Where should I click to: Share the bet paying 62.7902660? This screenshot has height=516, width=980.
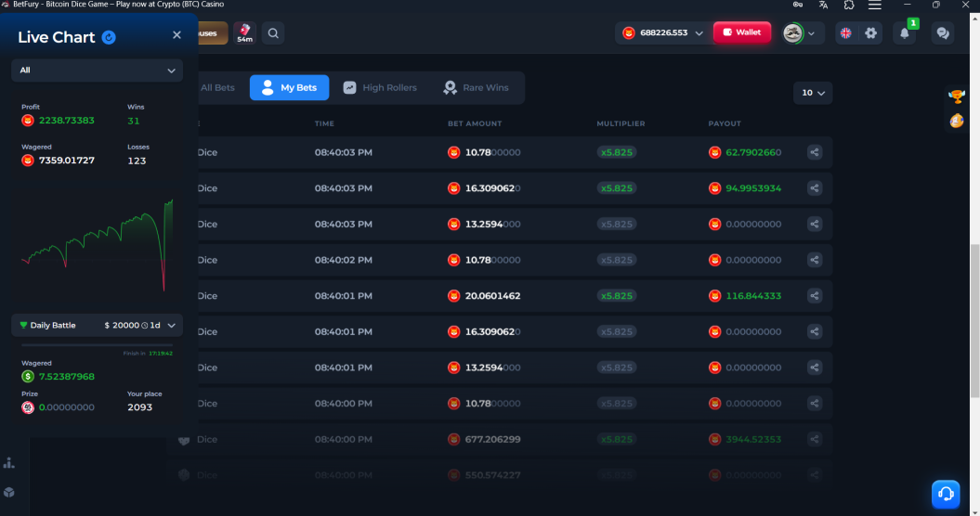[815, 152]
